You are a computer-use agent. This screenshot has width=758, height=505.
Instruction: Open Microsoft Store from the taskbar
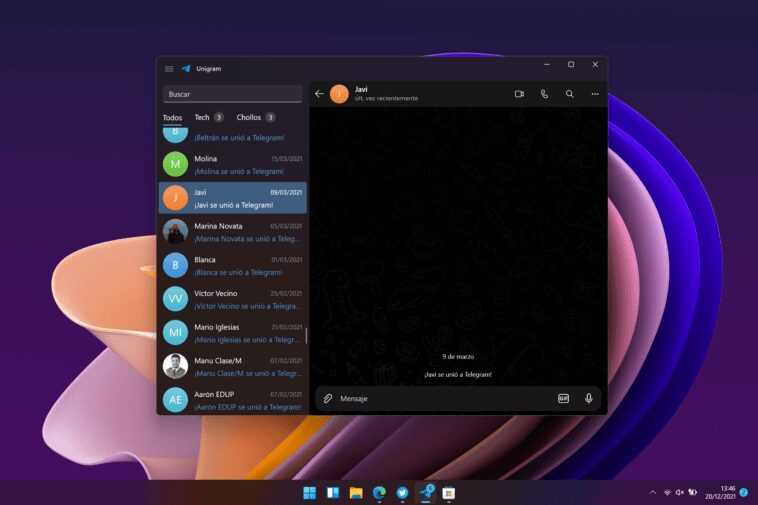tap(449, 493)
